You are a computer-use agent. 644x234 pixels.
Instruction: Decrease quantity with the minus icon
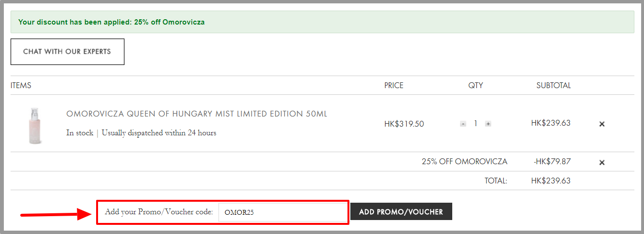(463, 124)
